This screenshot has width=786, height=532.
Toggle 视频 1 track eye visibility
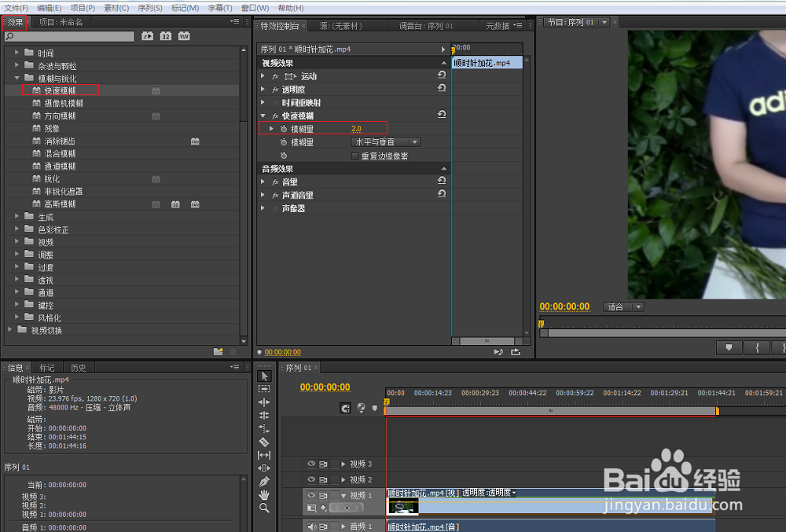tap(311, 495)
